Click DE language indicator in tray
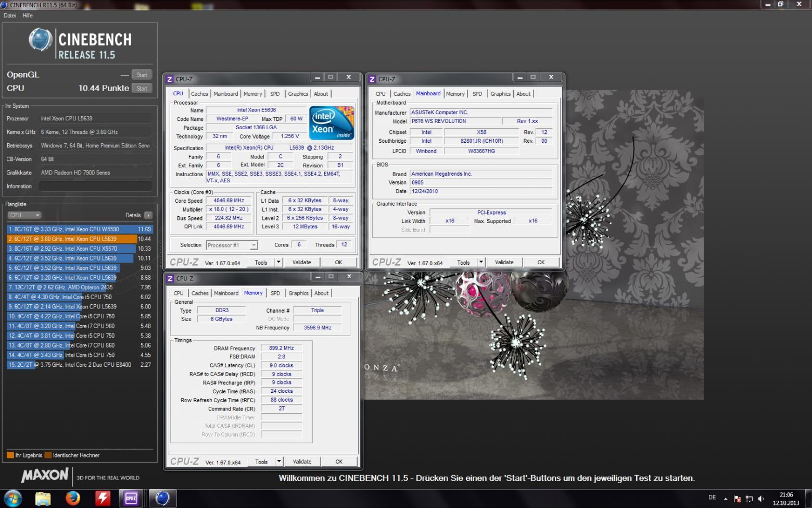This screenshot has height=508, width=812. 712,498
